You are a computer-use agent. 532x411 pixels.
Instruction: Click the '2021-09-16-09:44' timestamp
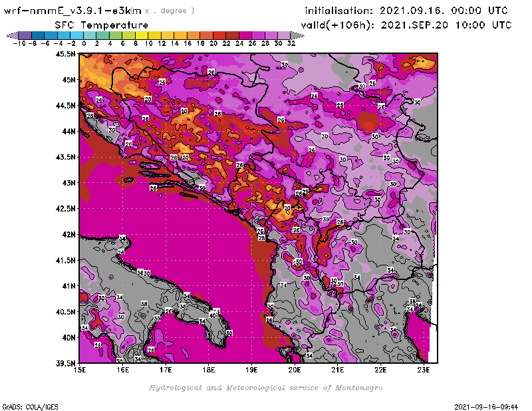pyautogui.click(x=486, y=407)
